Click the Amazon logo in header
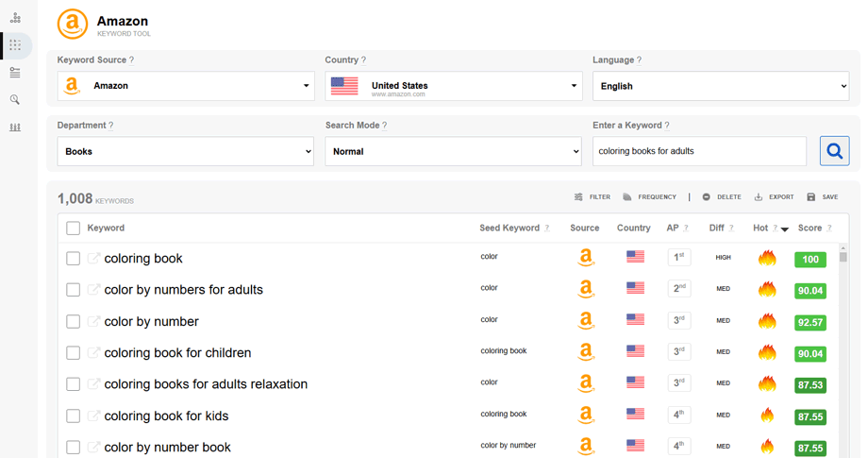868x458 pixels. click(x=73, y=25)
